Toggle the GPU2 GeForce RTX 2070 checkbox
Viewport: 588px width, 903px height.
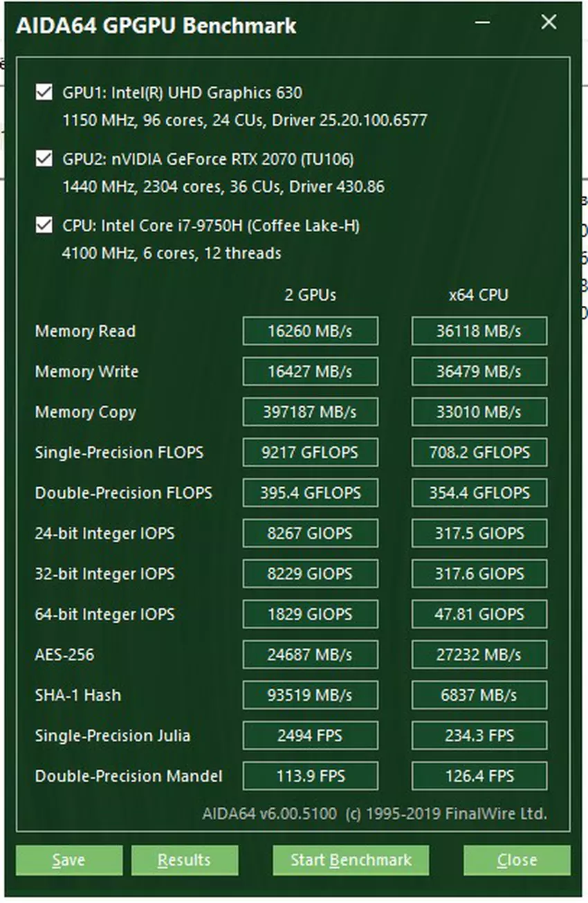tap(44, 160)
